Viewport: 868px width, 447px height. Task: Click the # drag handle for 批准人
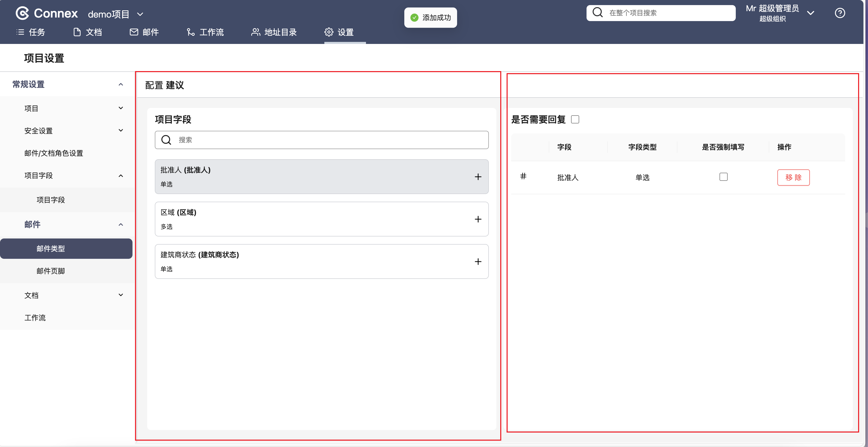pyautogui.click(x=523, y=176)
